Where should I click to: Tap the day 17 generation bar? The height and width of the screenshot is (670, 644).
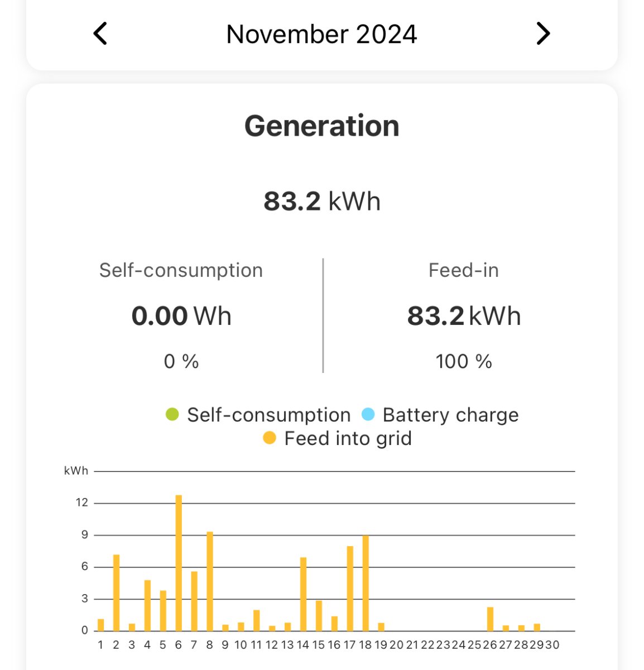click(x=350, y=588)
